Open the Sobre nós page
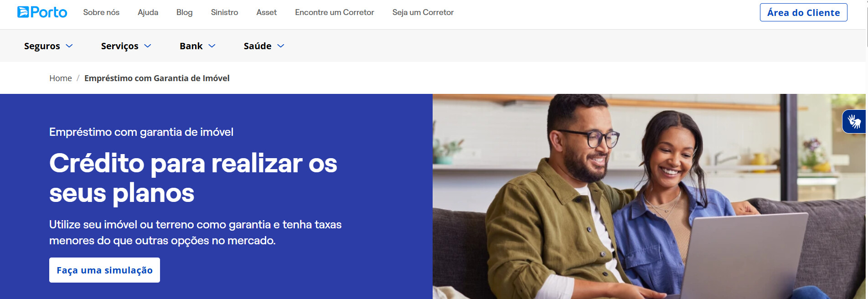Screen dimensions: 868x299 click(x=101, y=12)
